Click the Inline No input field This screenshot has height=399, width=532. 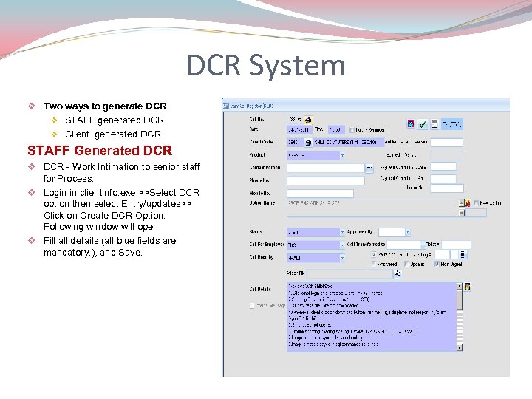pos(447,188)
